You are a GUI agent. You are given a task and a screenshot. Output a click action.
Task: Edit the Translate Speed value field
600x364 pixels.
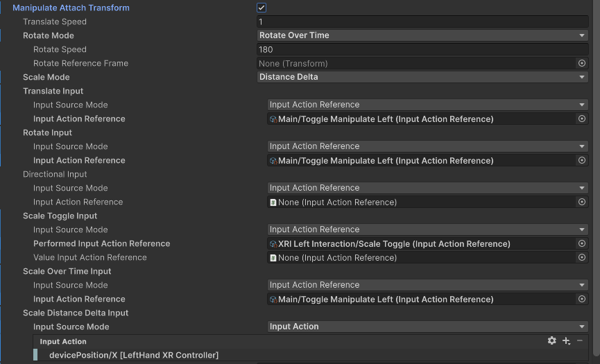tap(422, 21)
